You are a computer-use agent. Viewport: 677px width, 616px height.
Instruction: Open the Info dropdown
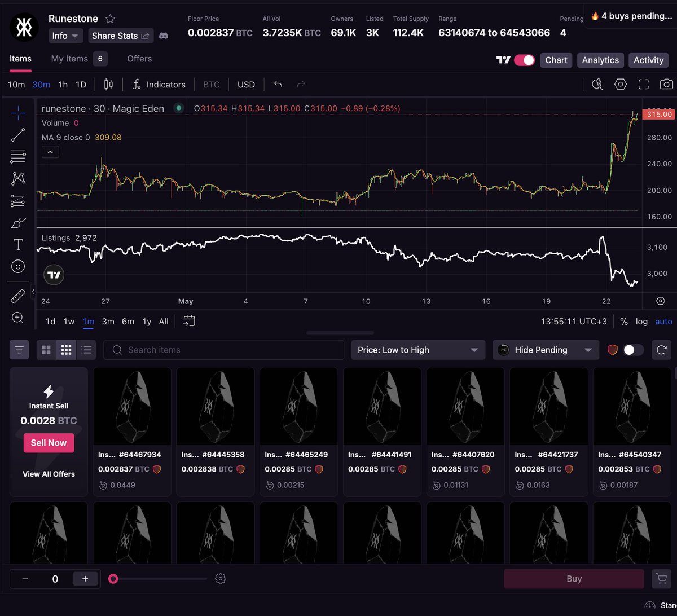[65, 36]
